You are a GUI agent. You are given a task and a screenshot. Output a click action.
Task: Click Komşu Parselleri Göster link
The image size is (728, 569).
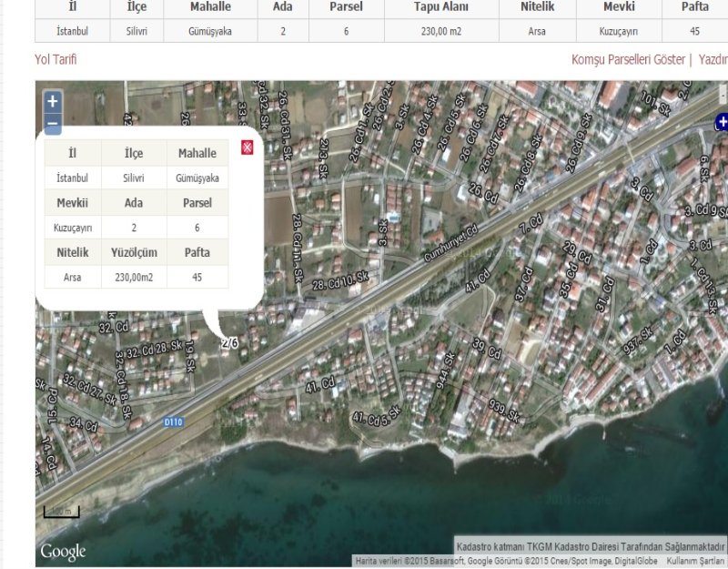click(628, 59)
